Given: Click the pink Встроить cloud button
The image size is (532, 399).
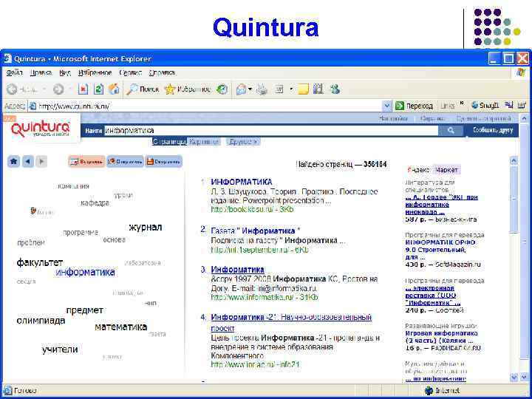Looking at the screenshot, I should (x=86, y=162).
